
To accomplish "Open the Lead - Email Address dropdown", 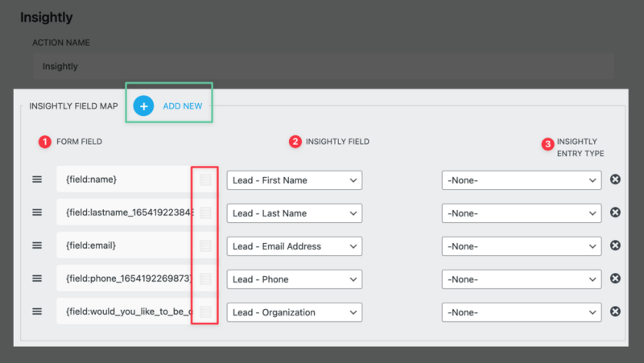I will point(295,246).
